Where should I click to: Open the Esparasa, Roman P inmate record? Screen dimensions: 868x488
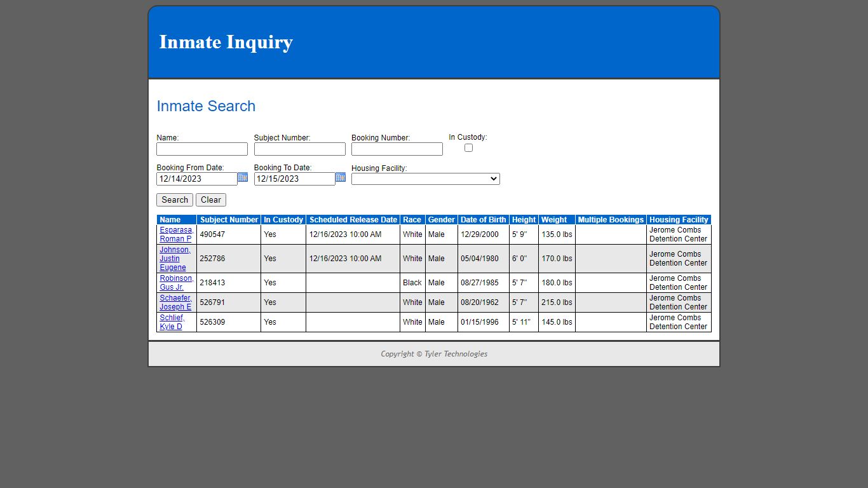(177, 234)
